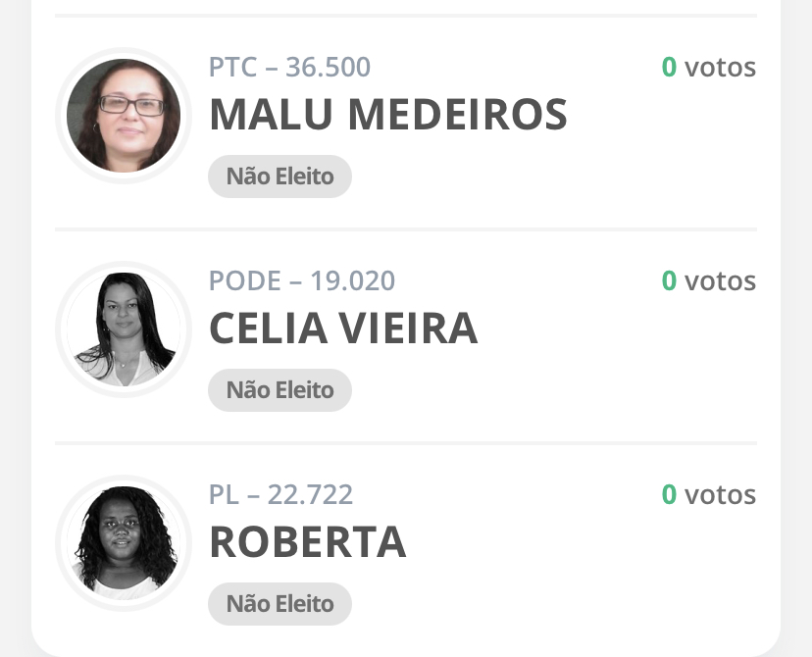
Task: Click divider line between Celia Vieira and Roberta
Action: [x=406, y=443]
